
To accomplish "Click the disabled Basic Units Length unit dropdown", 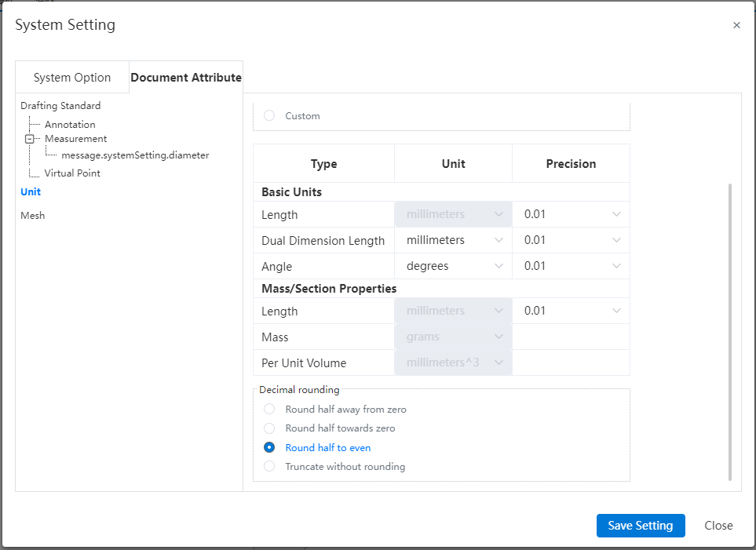I will [453, 214].
